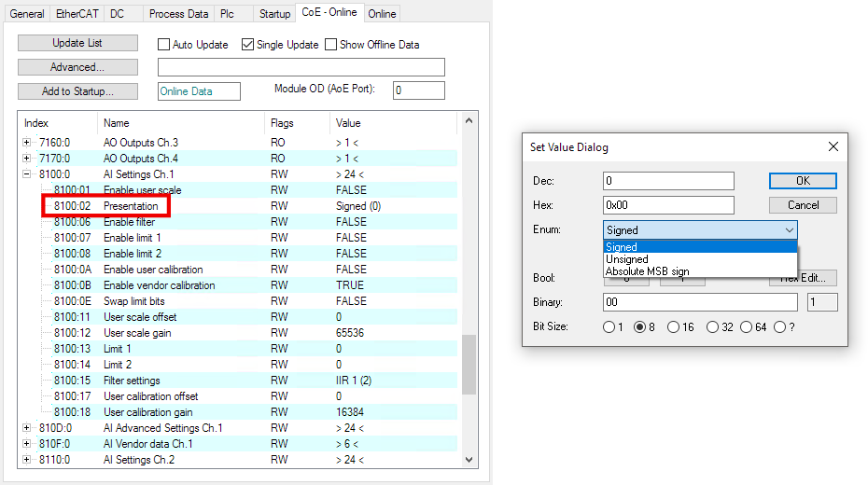
Task: Select Bit Size 64 radio button
Action: coord(747,326)
